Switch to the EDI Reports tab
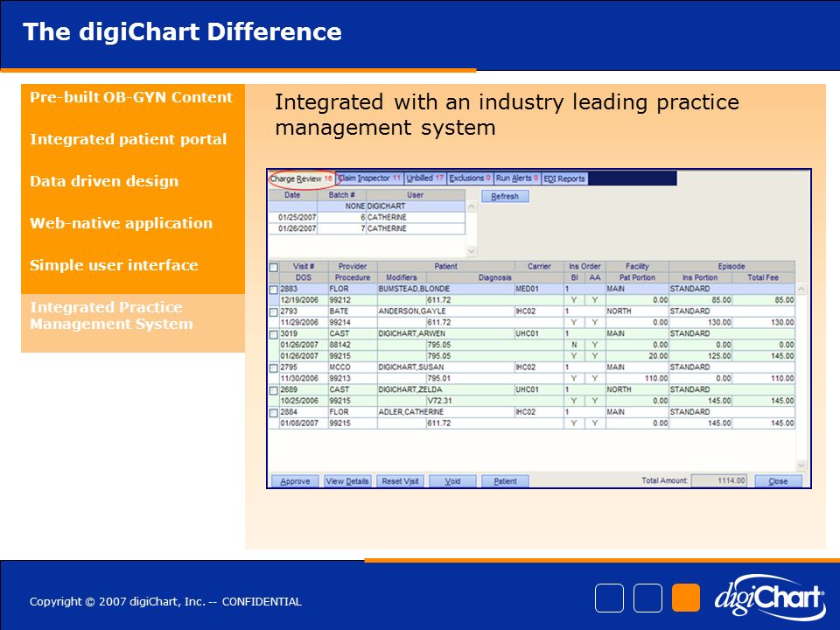840x630 pixels. coord(564,178)
